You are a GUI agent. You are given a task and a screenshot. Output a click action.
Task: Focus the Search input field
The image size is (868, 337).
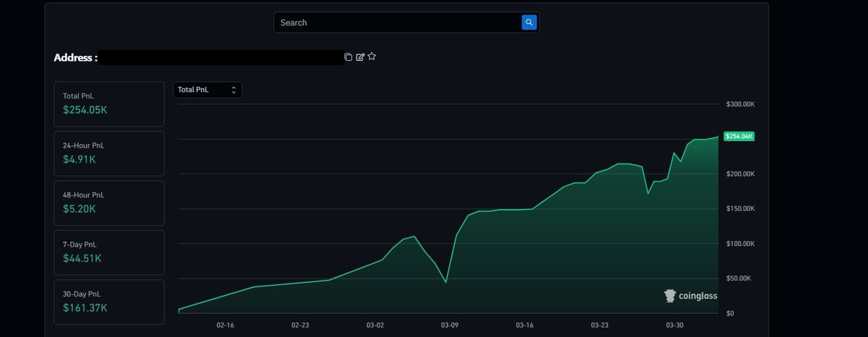click(398, 22)
